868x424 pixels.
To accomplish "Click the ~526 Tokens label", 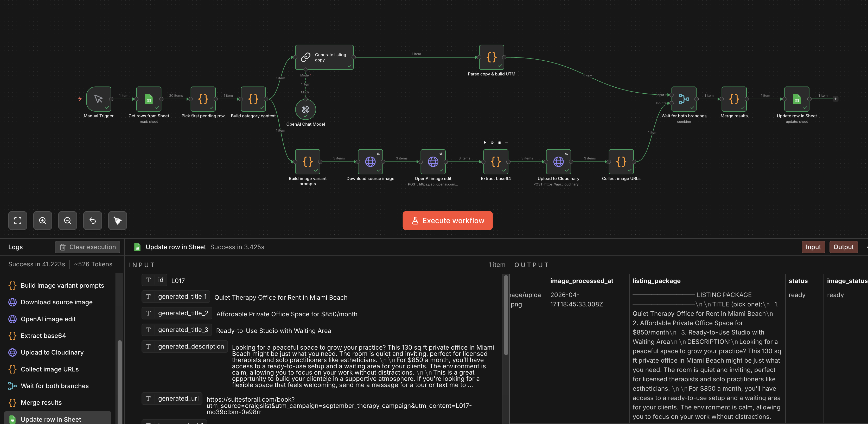I will 93,264.
